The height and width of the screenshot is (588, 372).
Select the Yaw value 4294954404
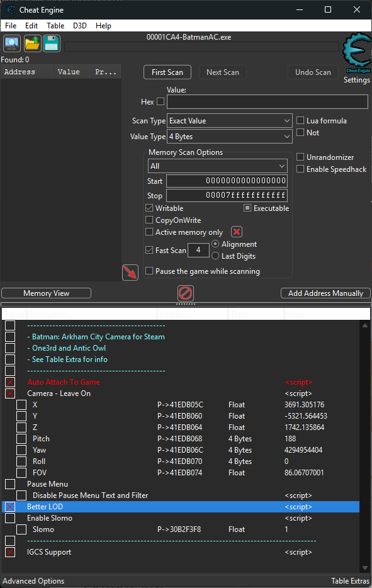[x=303, y=450]
